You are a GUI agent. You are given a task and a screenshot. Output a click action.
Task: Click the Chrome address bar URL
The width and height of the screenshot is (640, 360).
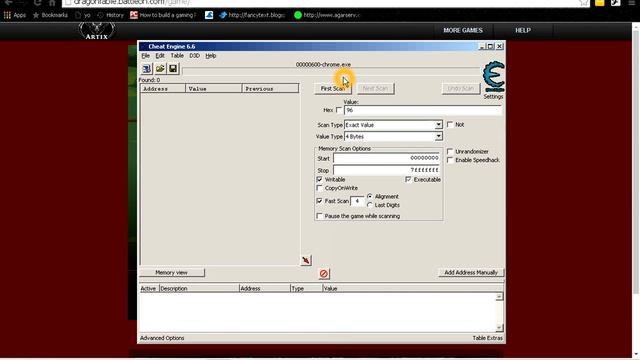(x=131, y=3)
